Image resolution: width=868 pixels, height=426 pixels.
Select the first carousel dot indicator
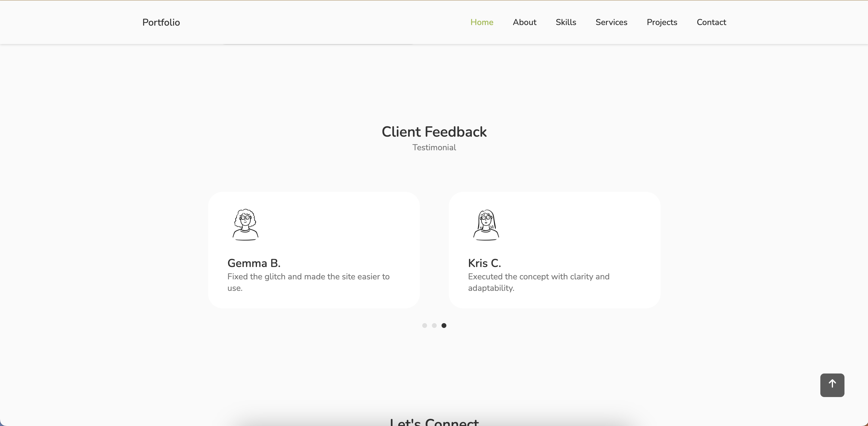(425, 325)
